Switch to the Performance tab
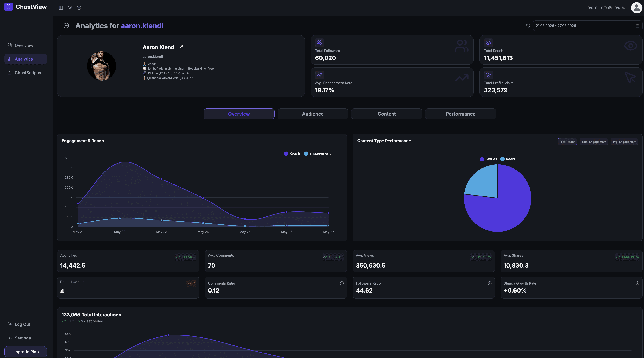This screenshot has width=644, height=358. point(460,114)
